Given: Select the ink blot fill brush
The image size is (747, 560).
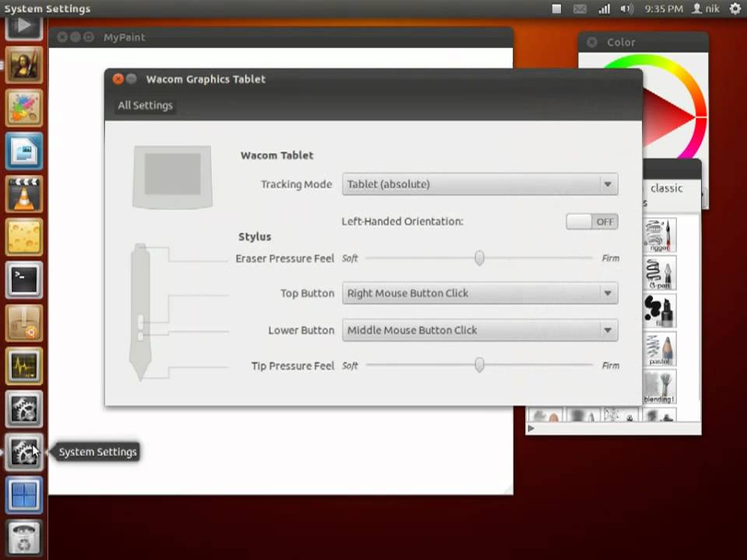Looking at the screenshot, I should [660, 310].
